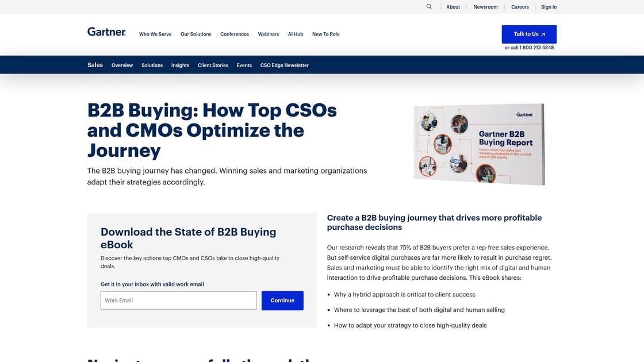Viewport: 644px width, 362px height.
Task: Open the Solutions tab in Sales bar
Action: [152, 66]
